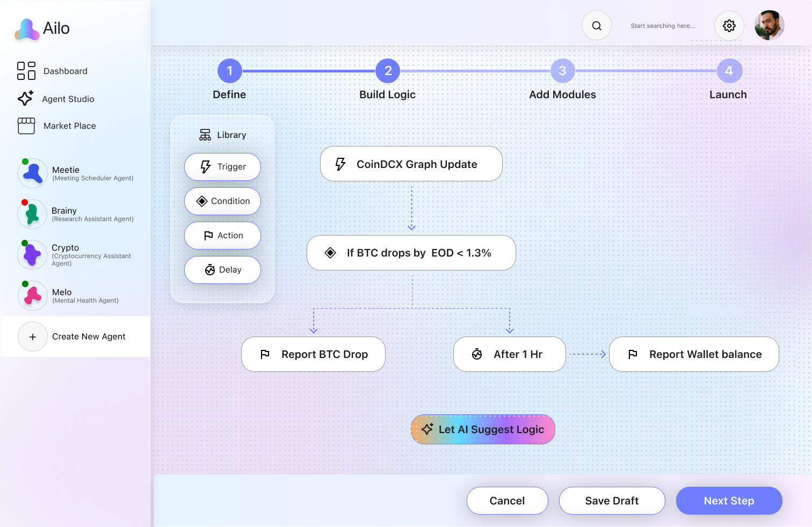812x527 pixels.
Task: Select the Meetie agent avatar
Action: (x=32, y=173)
